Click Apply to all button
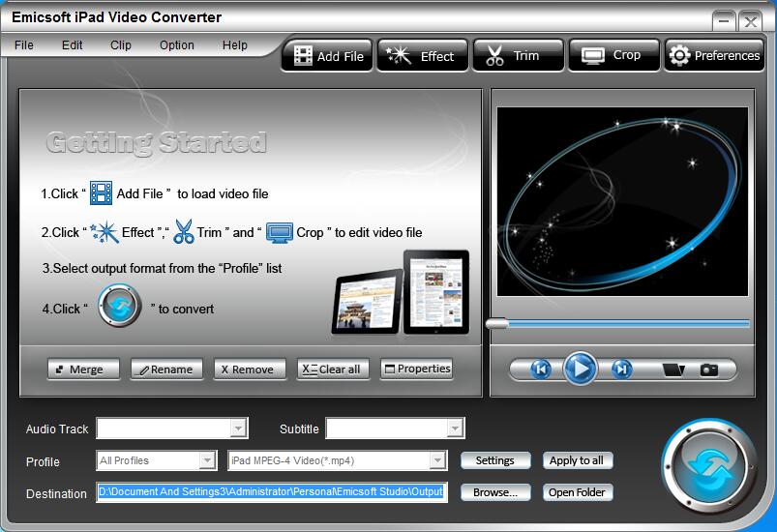 pyautogui.click(x=578, y=460)
